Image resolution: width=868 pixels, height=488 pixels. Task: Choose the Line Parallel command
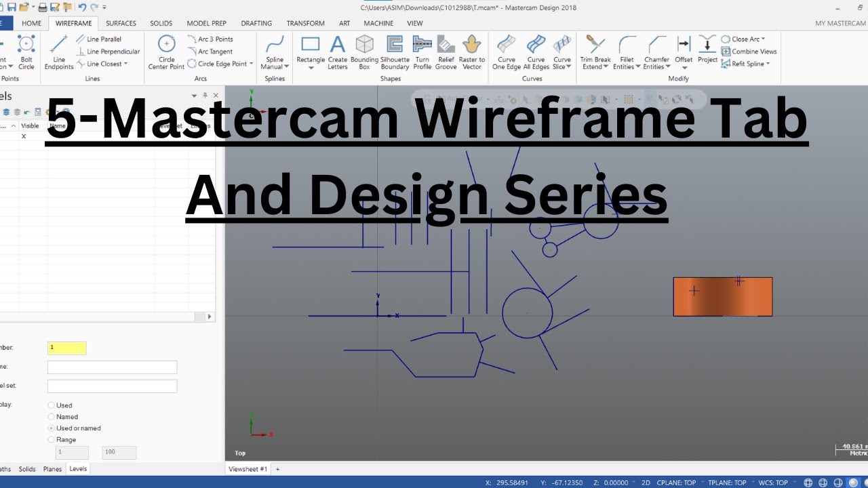coord(98,39)
